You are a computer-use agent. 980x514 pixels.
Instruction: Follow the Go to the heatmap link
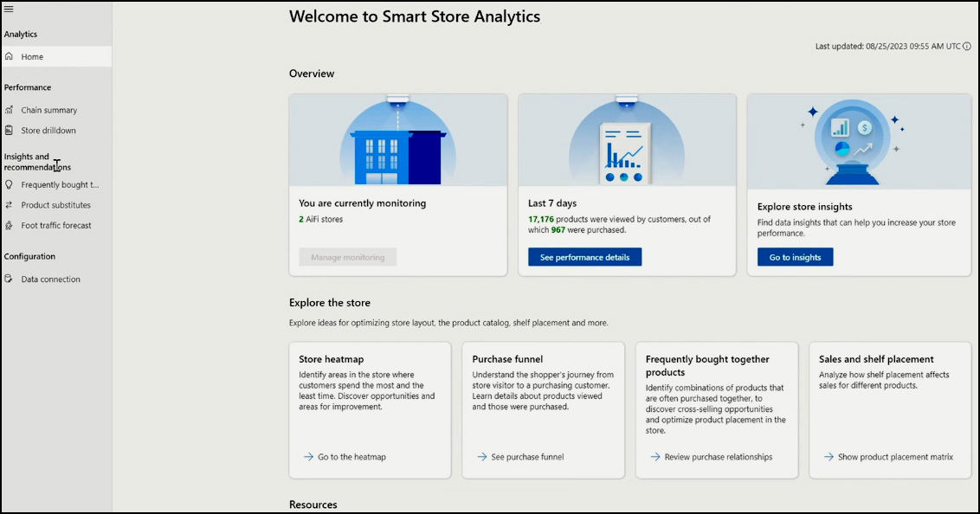(345, 457)
